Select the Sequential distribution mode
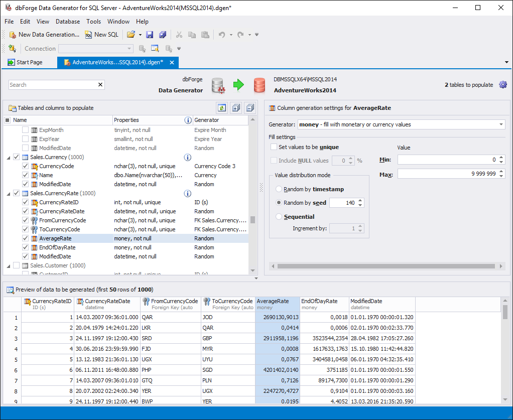 [279, 217]
